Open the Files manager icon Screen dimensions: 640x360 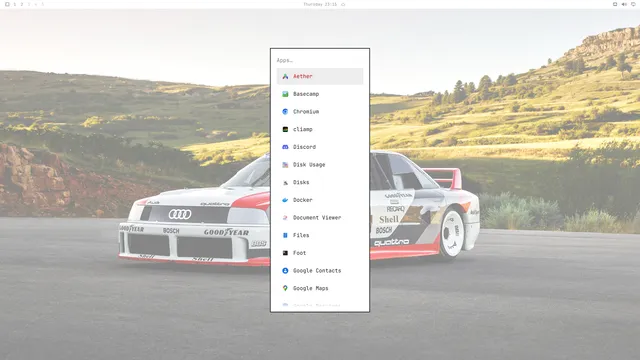click(285, 235)
